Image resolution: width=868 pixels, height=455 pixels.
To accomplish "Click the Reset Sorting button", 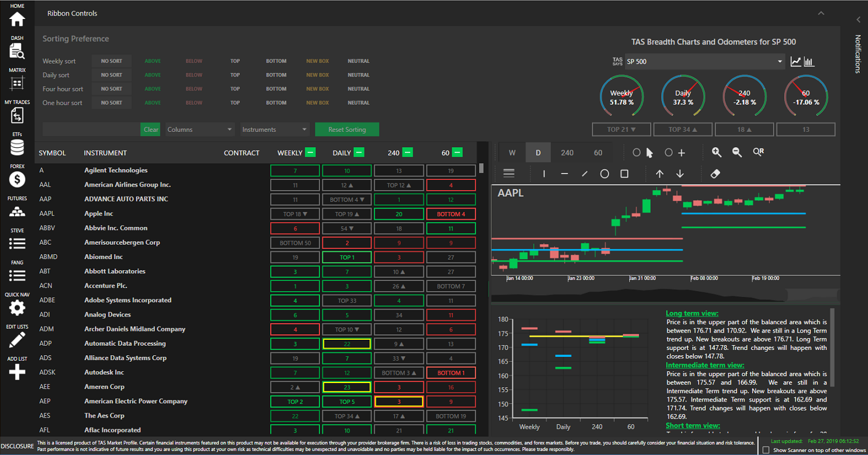I will point(347,129).
